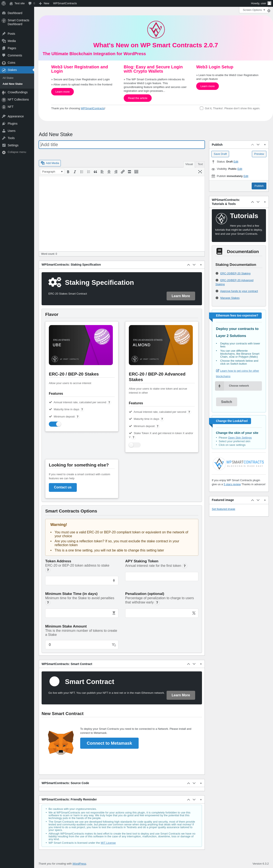Insert a blockquote with the quote icon
The image size is (273, 868).
point(95,172)
